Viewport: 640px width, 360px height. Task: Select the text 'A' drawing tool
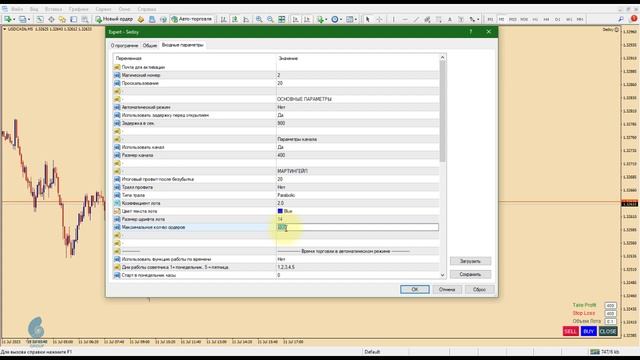[x=450, y=19]
